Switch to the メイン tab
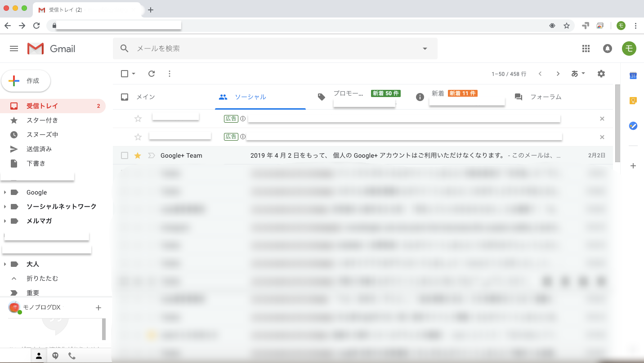 click(x=145, y=97)
